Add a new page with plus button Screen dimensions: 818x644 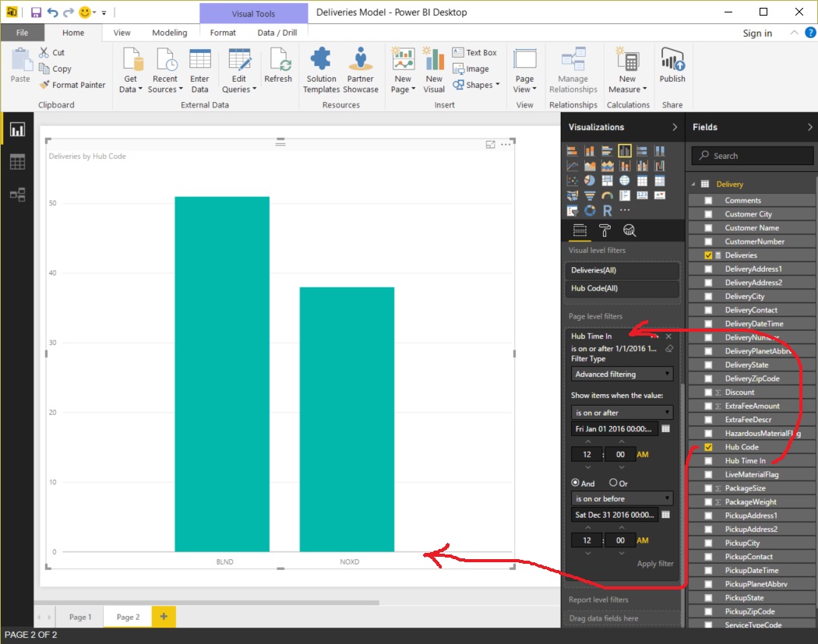click(164, 617)
